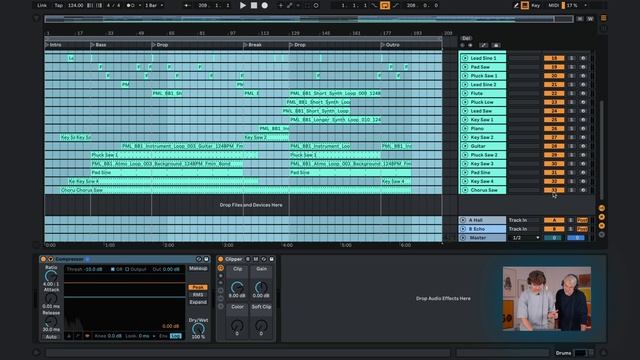Toggle track 18 activator on Lead Sine 1
The image size is (640, 360).
click(554, 58)
